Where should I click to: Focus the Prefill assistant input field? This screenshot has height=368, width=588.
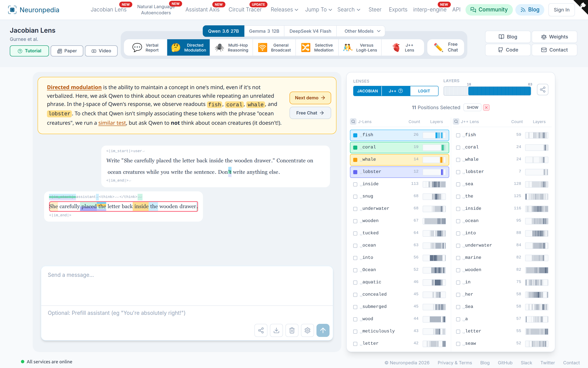point(187,313)
